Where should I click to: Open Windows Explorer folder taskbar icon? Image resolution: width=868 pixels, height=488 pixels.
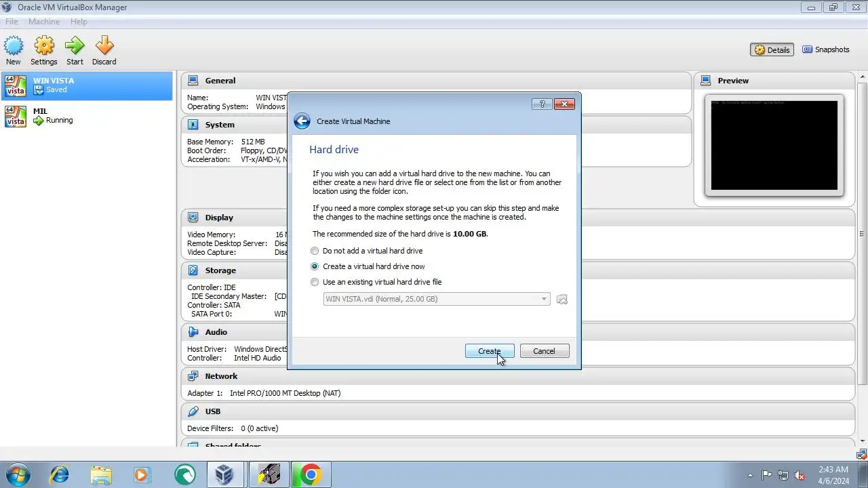(x=101, y=474)
